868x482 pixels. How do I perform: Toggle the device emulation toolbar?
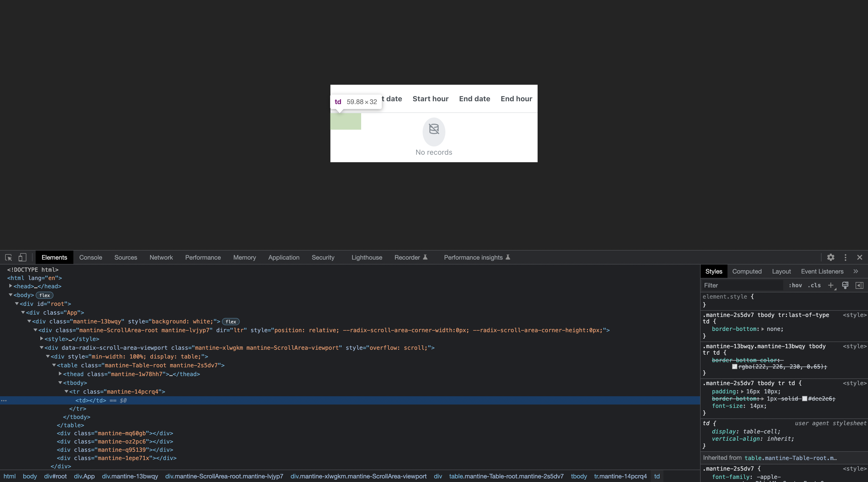click(22, 257)
